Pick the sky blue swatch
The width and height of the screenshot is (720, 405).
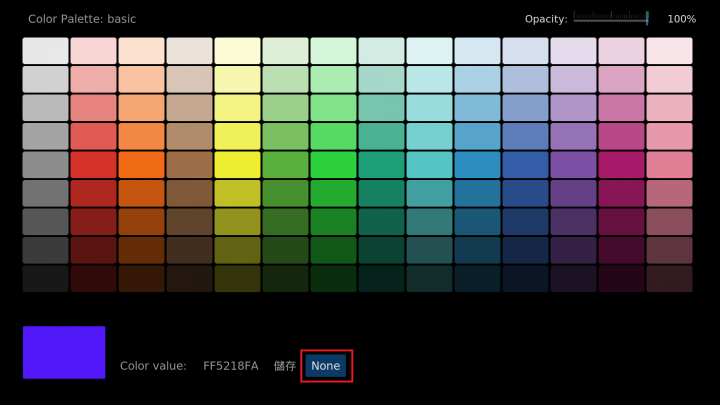477,164
